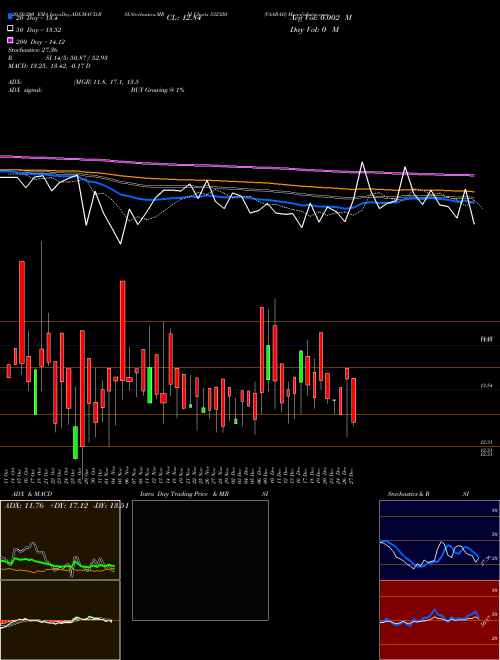Viewport: 500px width, 660px height.
Task: Click the 'Intra Day Trading Price & MR' title
Action: click(184, 494)
